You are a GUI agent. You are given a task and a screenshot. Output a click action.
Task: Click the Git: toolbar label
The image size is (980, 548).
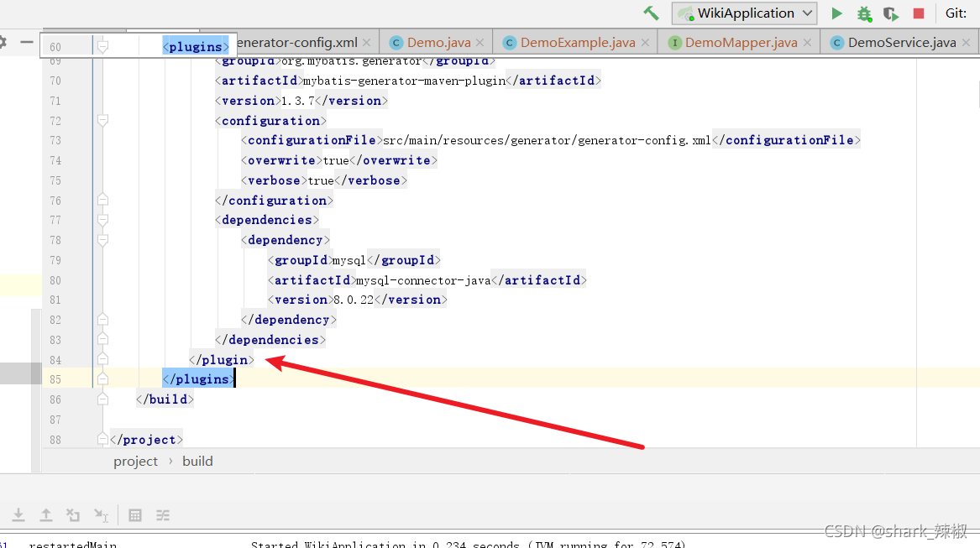pos(956,13)
